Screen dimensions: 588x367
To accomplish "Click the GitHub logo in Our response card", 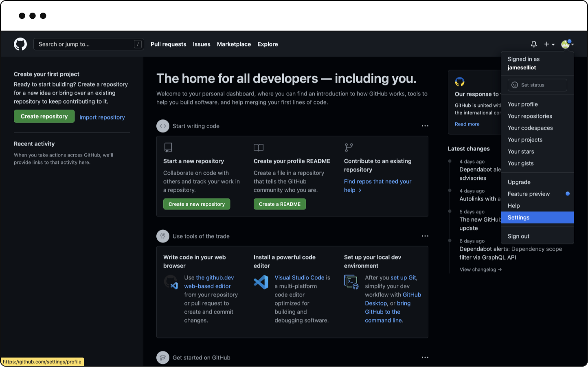I will (460, 82).
